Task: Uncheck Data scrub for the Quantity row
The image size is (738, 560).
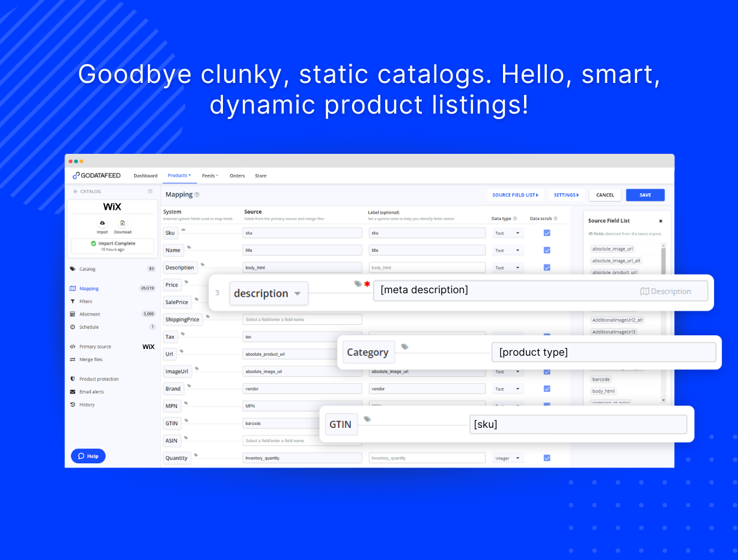Action: coord(547,458)
